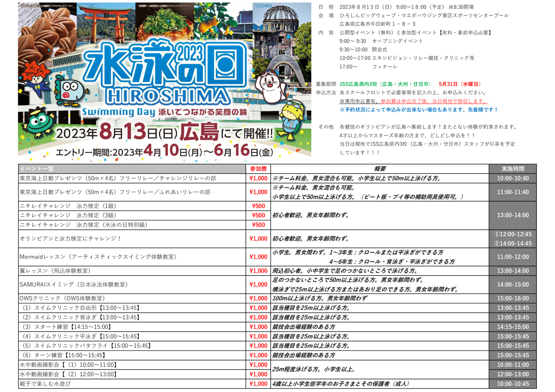Click the 14:00-15:00 time cell
This screenshot has width=555, height=392.
coord(513,285)
